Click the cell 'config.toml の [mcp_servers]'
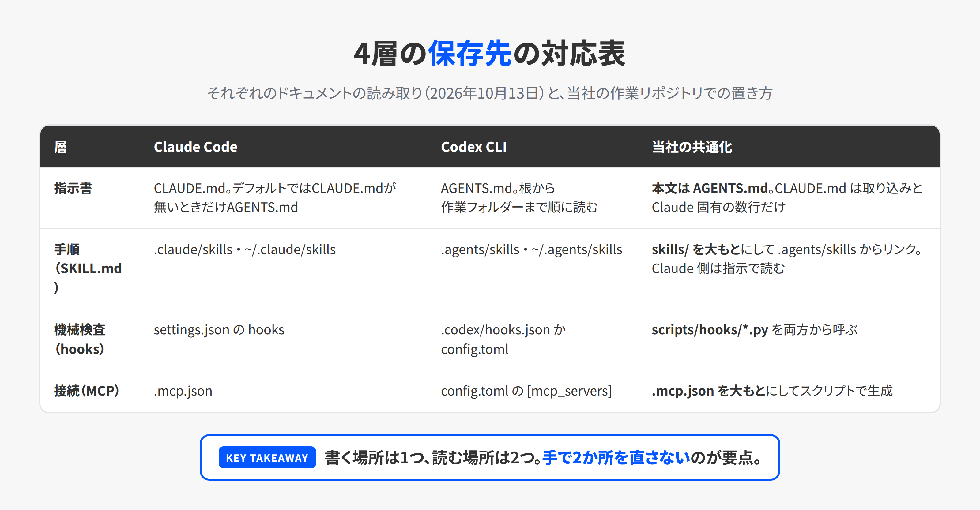This screenshot has height=510, width=980. pyautogui.click(x=526, y=391)
